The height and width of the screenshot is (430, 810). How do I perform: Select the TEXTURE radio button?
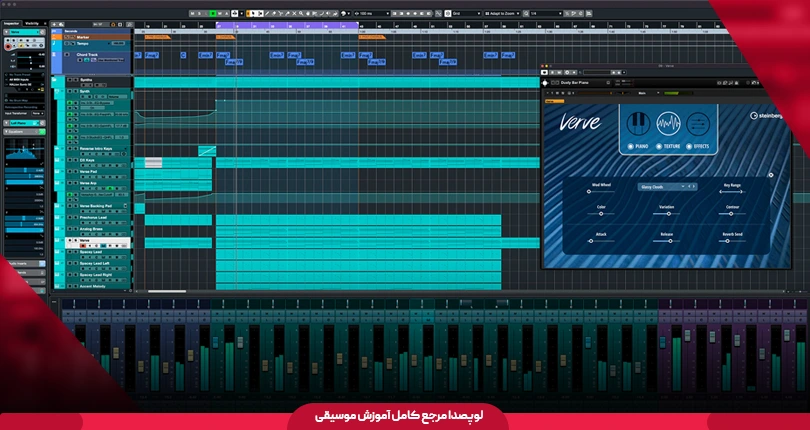tap(659, 147)
